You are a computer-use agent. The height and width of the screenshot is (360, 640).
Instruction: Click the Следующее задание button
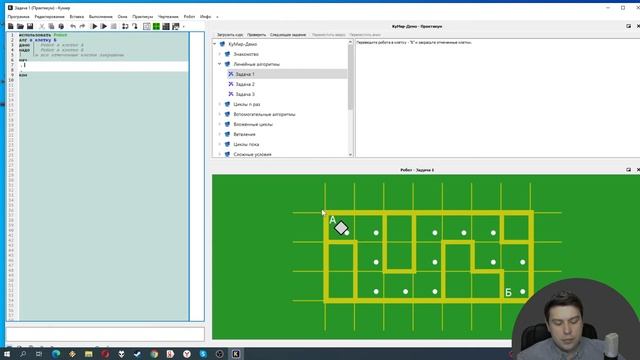288,35
